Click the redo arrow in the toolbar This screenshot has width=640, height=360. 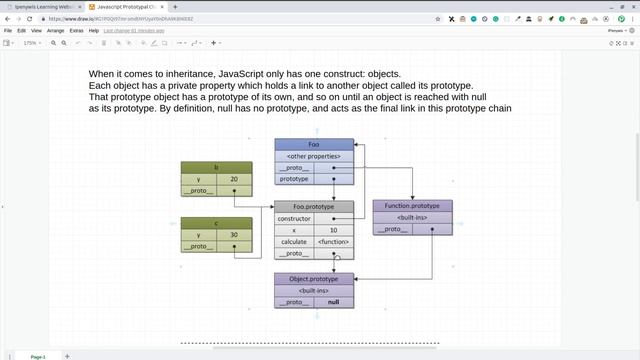[x=90, y=43]
